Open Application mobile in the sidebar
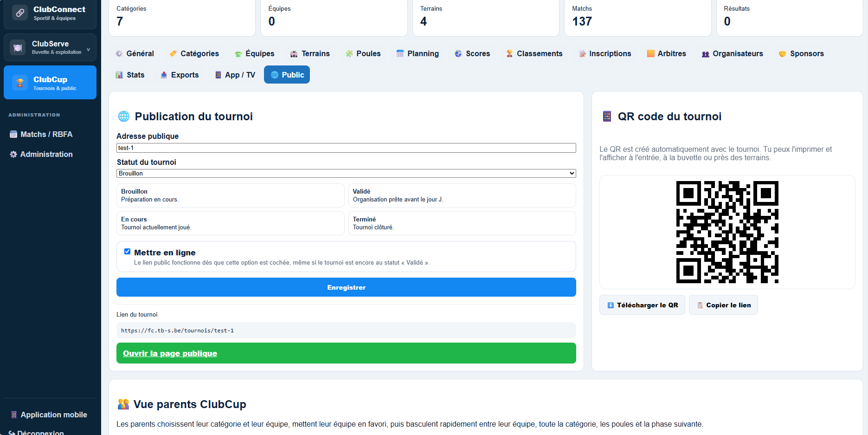868x435 pixels. pyautogui.click(x=49, y=415)
